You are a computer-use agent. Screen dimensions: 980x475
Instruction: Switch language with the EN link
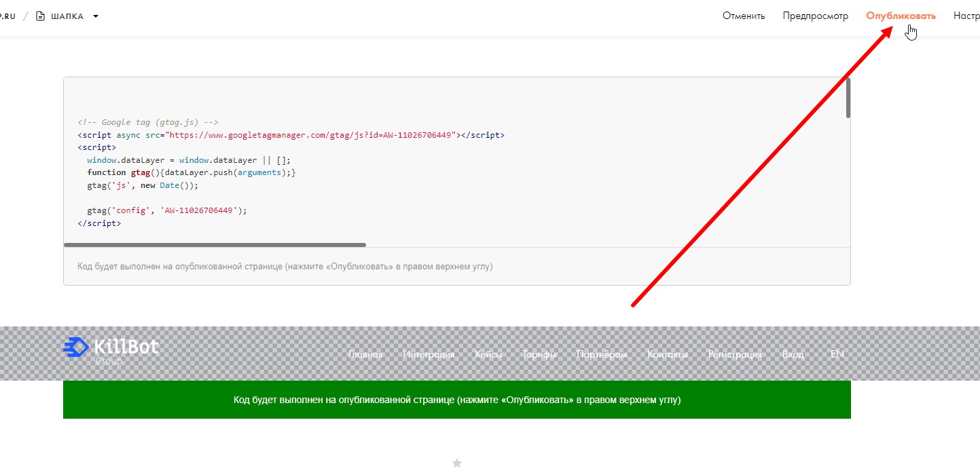tap(837, 354)
